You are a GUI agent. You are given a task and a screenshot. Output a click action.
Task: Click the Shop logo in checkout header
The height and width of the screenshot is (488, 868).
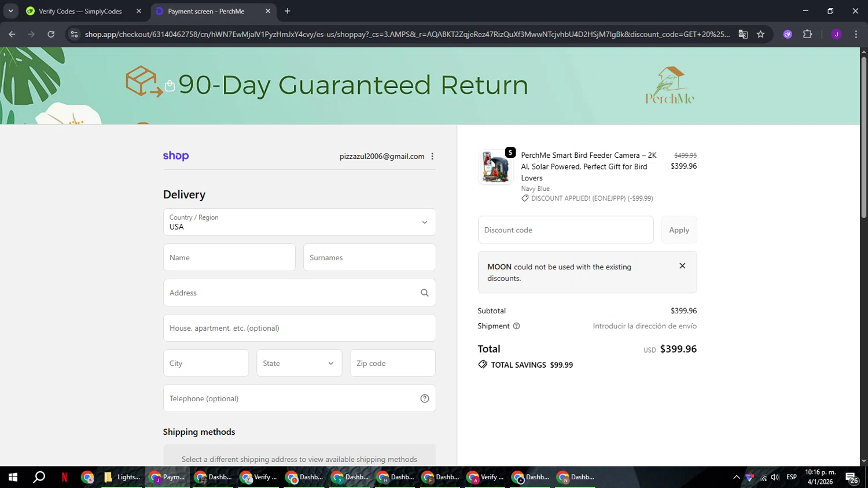[176, 156]
